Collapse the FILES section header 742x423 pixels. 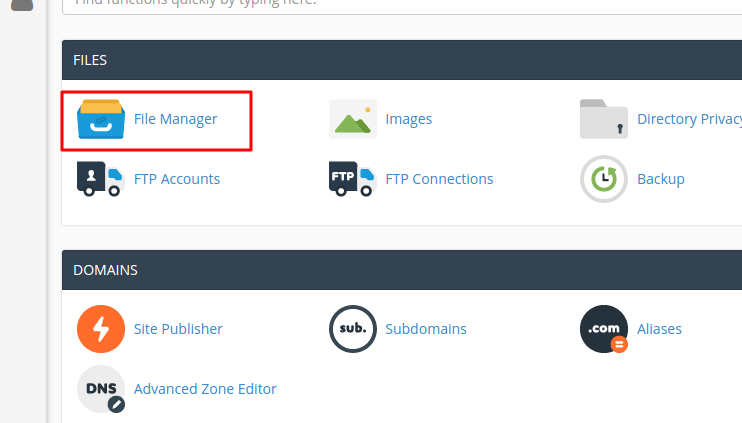tap(402, 60)
